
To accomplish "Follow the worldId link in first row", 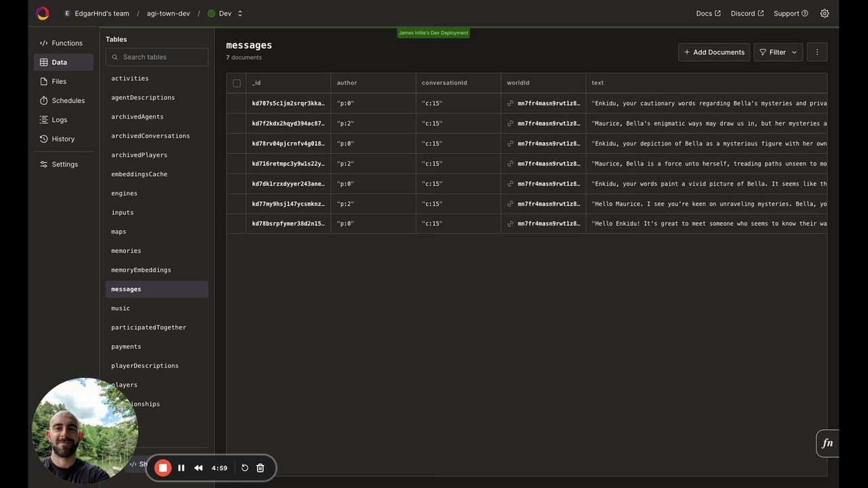I will tap(510, 103).
